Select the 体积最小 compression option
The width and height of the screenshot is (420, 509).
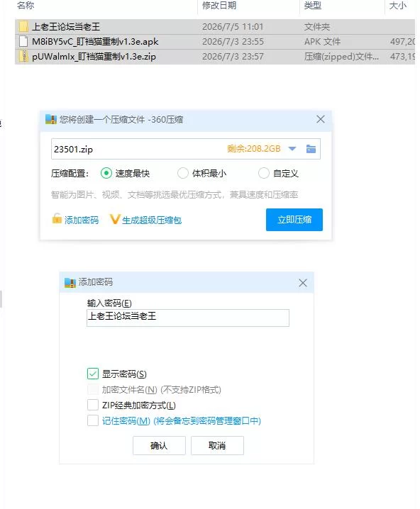click(183, 173)
